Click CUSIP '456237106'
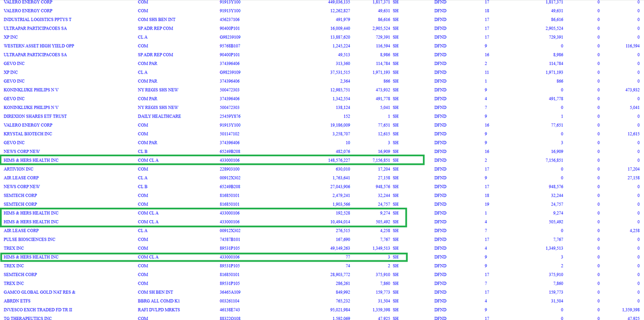 (230, 19)
